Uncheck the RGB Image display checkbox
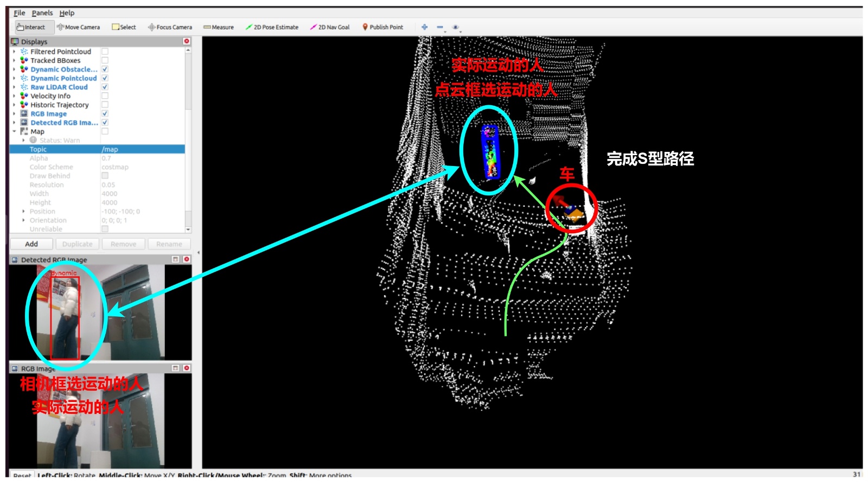Screen dimensions: 868x484 (105, 114)
